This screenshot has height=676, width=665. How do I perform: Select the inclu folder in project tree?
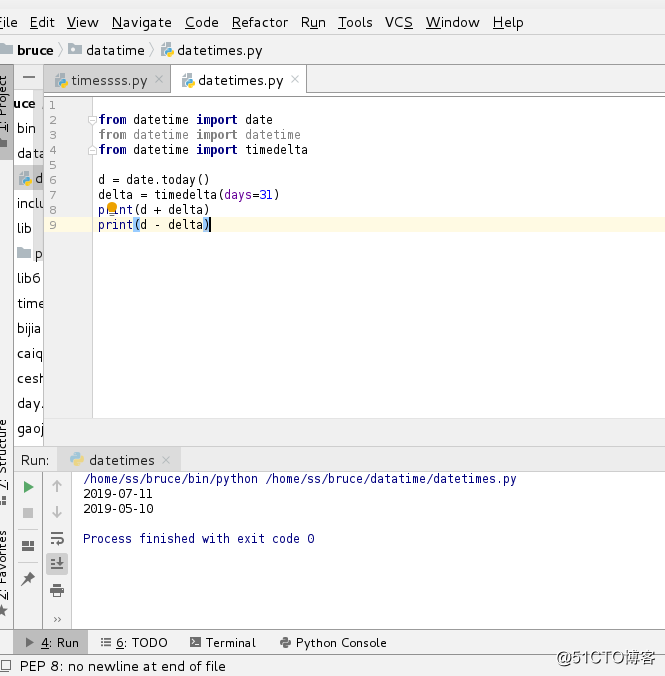coord(28,203)
